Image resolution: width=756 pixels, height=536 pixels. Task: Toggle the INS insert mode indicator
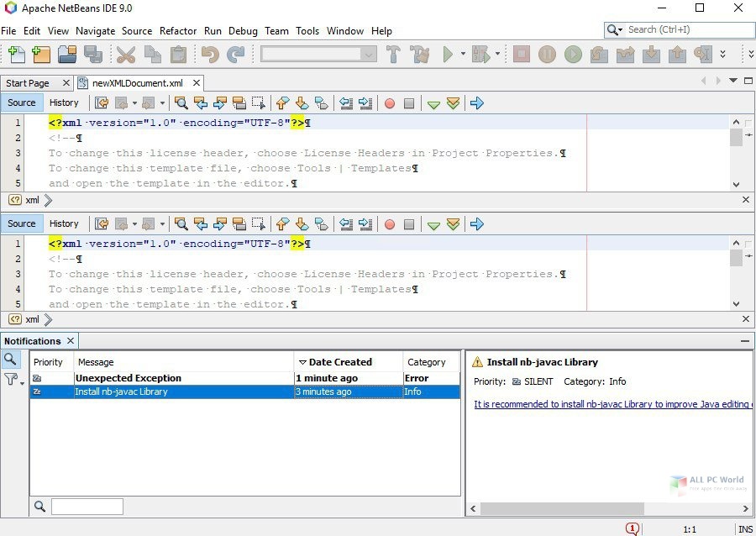tap(745, 529)
